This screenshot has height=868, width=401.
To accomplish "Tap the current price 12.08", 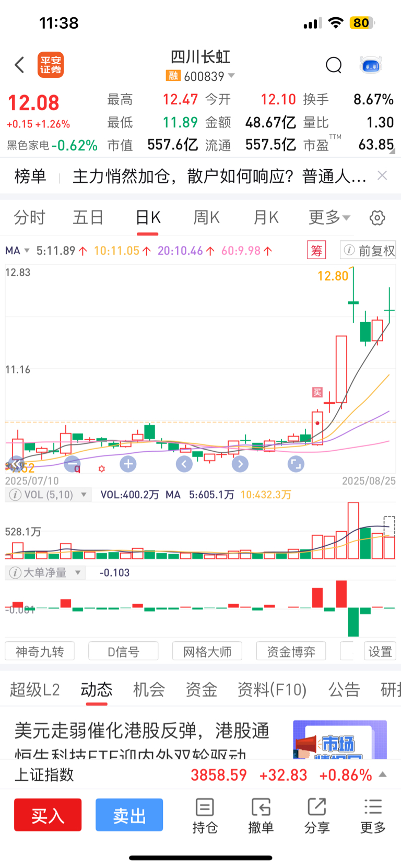I will tap(33, 103).
